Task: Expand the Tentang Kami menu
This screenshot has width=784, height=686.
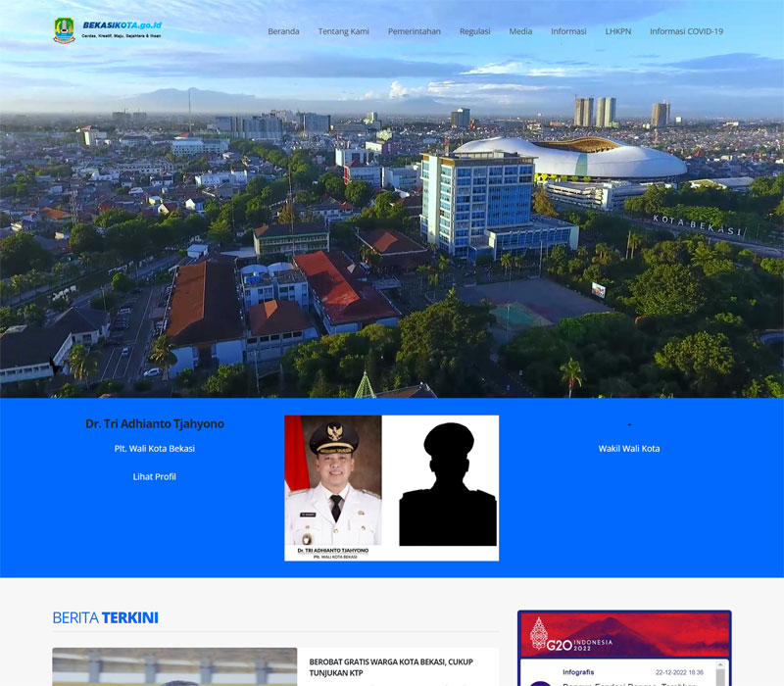Action: click(x=343, y=31)
